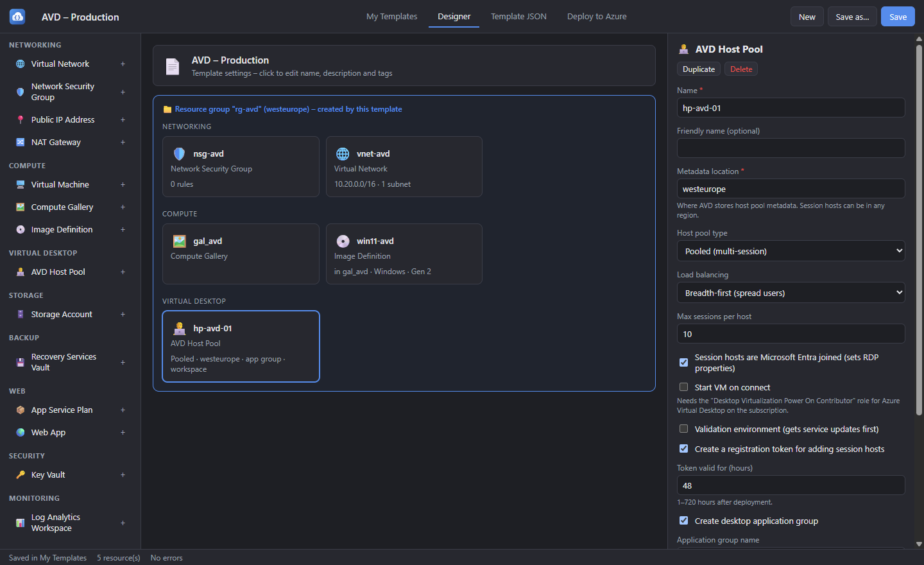Click the Compute Gallery icon in sidebar
Viewport: 924px width, 565px height.
(21, 207)
